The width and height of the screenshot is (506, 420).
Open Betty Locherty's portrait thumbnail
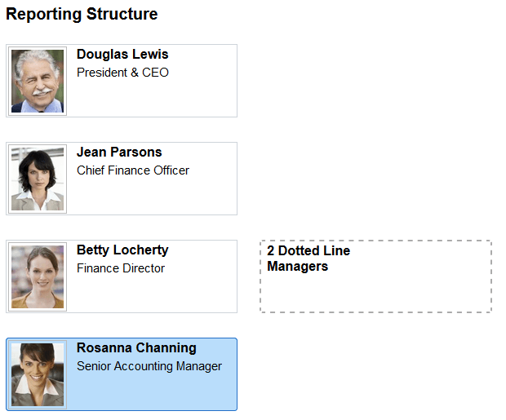(38, 276)
